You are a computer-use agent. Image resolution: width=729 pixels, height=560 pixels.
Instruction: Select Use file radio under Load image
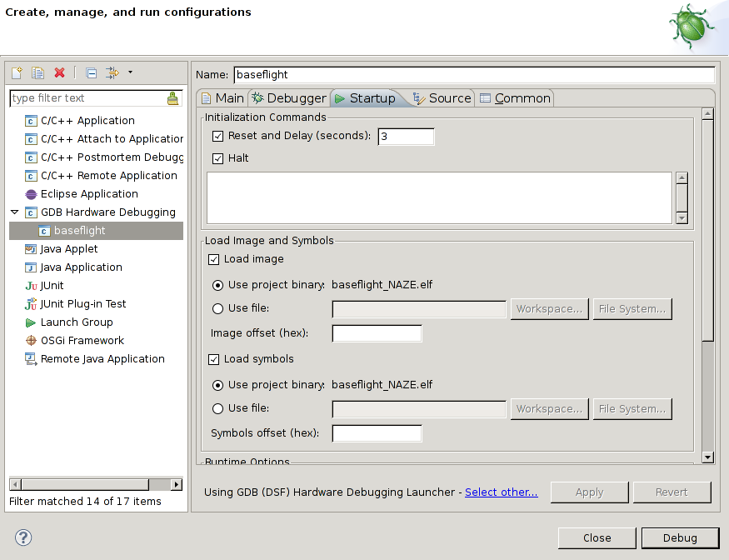tap(217, 308)
